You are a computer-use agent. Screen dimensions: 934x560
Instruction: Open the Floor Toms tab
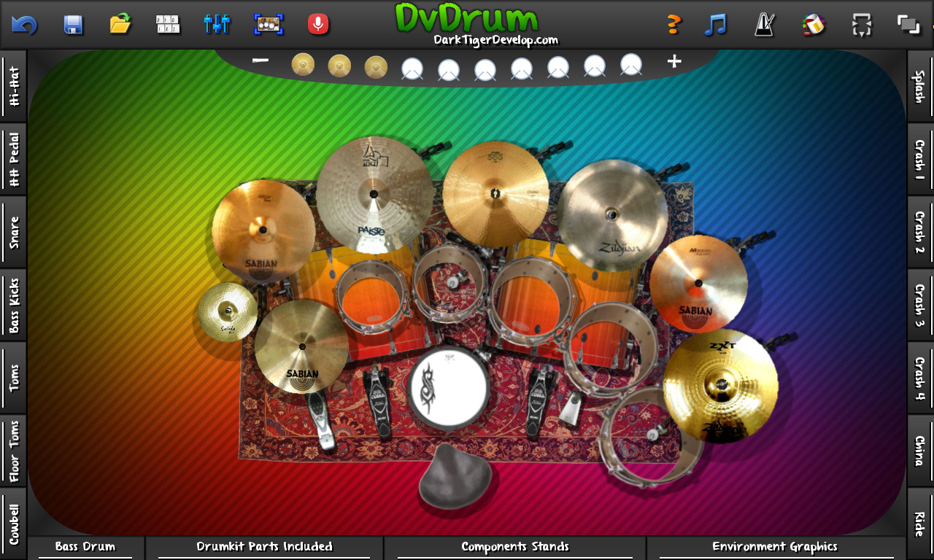13,451
